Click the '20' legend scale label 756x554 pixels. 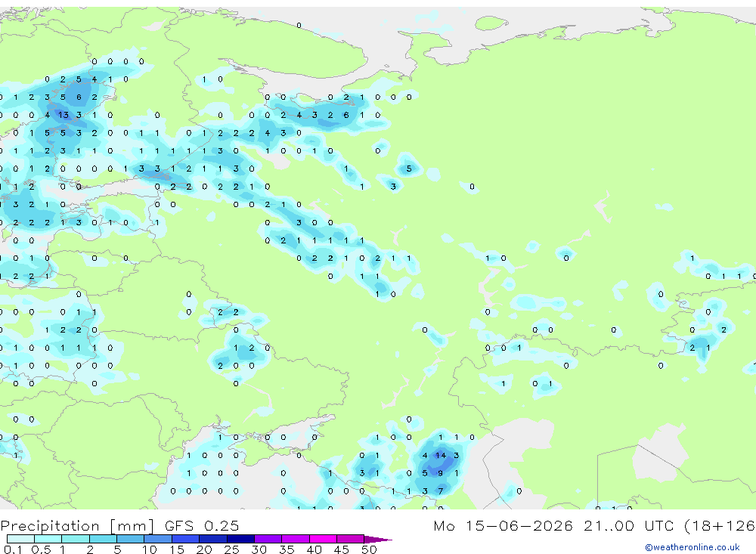204,549
